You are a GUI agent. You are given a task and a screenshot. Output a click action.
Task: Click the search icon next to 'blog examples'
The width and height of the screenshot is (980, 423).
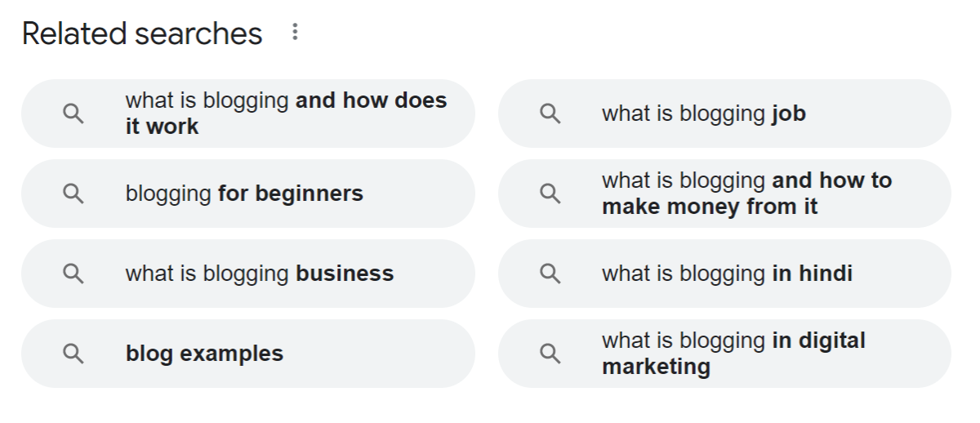click(x=73, y=354)
